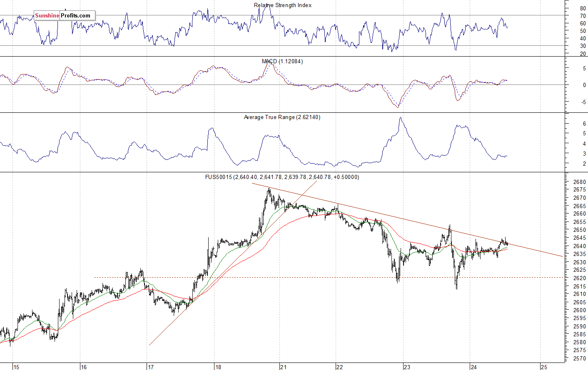588x370 pixels.
Task: Select the MACD (1.12084) label
Action: pos(282,61)
